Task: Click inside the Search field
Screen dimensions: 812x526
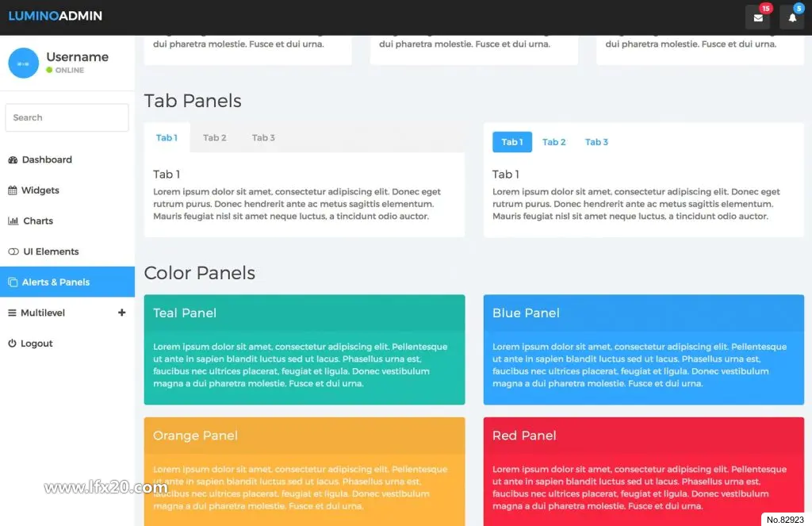Action: click(x=67, y=117)
